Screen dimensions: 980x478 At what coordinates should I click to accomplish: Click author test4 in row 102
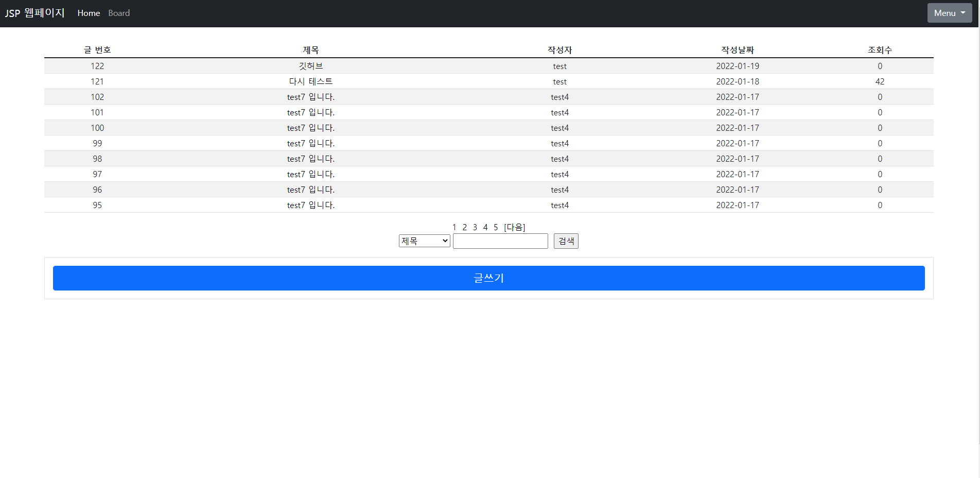(560, 97)
